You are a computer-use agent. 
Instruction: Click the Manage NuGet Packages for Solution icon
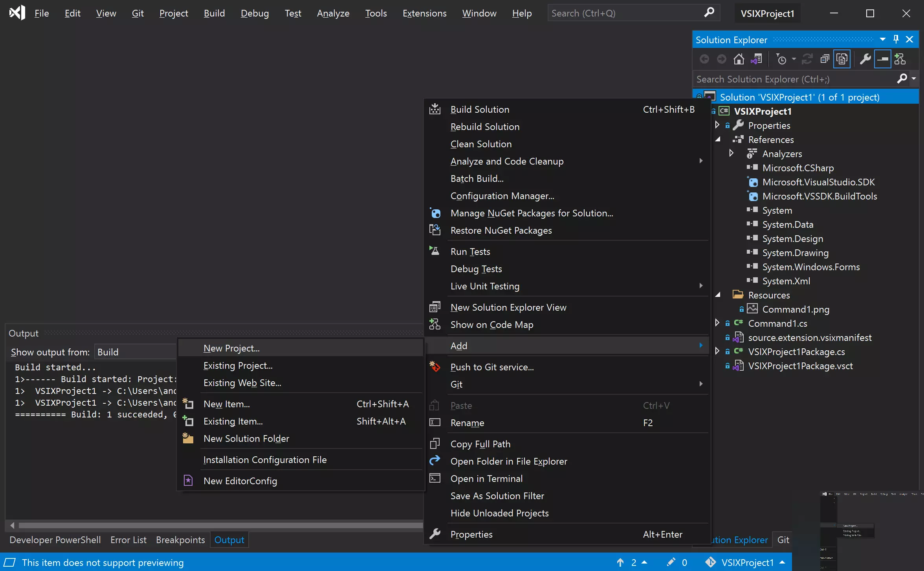point(435,212)
